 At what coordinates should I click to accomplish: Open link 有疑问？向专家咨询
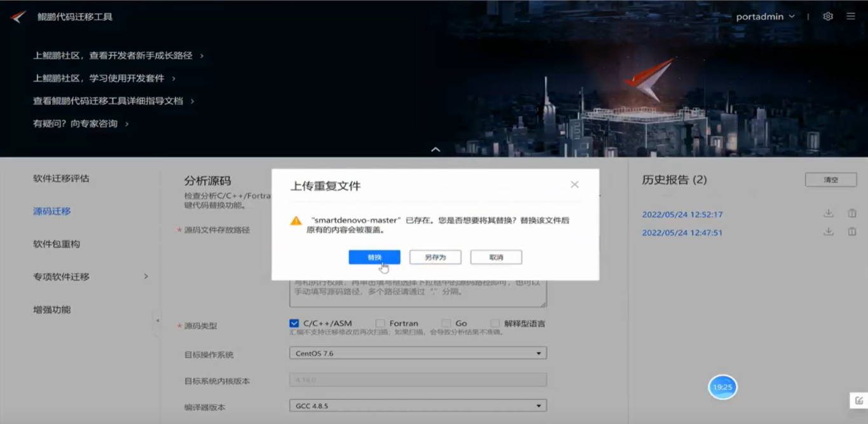(x=75, y=124)
